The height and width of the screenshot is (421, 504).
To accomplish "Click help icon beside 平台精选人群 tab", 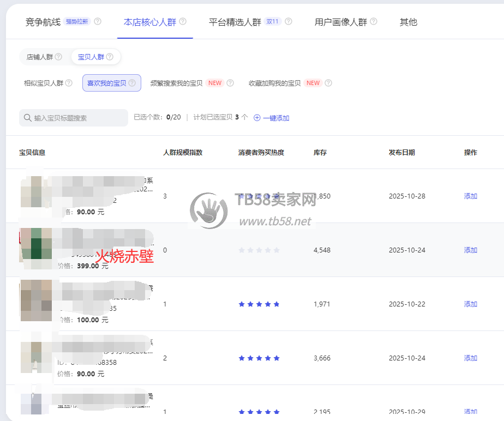I will (289, 22).
